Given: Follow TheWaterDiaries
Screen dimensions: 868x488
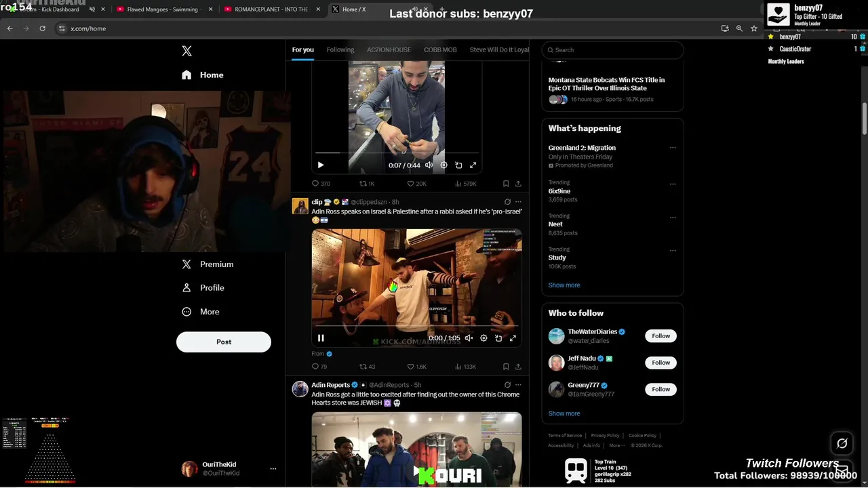Looking at the screenshot, I should [660, 336].
